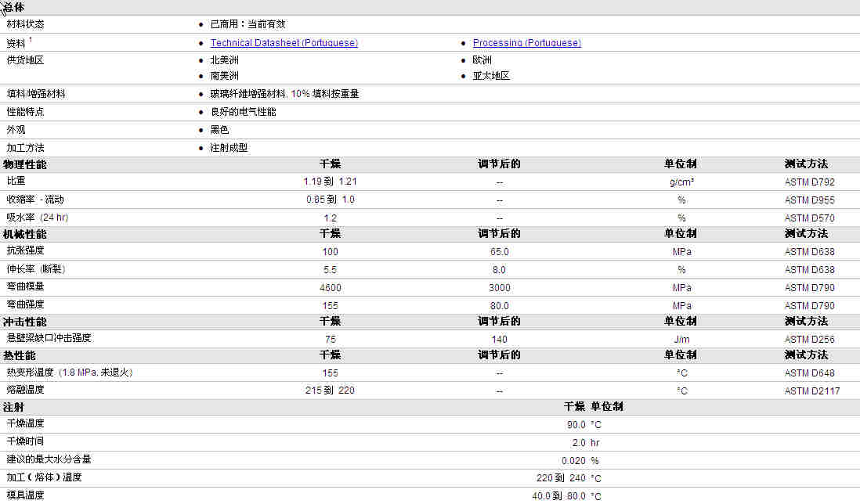860x504 pixels.
Task: Click "测试方法" header in 物理性能 section
Action: pyautogui.click(x=806, y=164)
